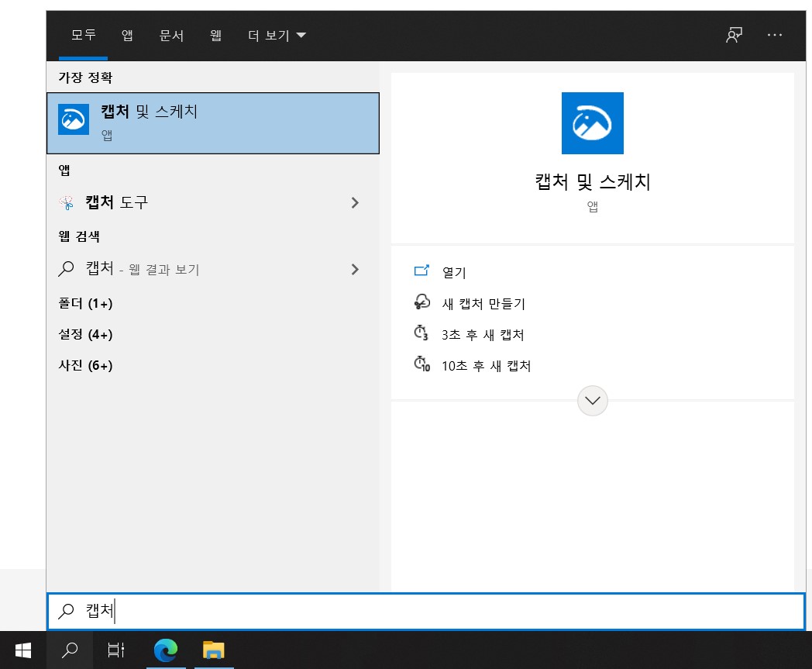Image resolution: width=812 pixels, height=669 pixels.
Task: Expand more actions with the round chevron
Action: pyautogui.click(x=593, y=401)
